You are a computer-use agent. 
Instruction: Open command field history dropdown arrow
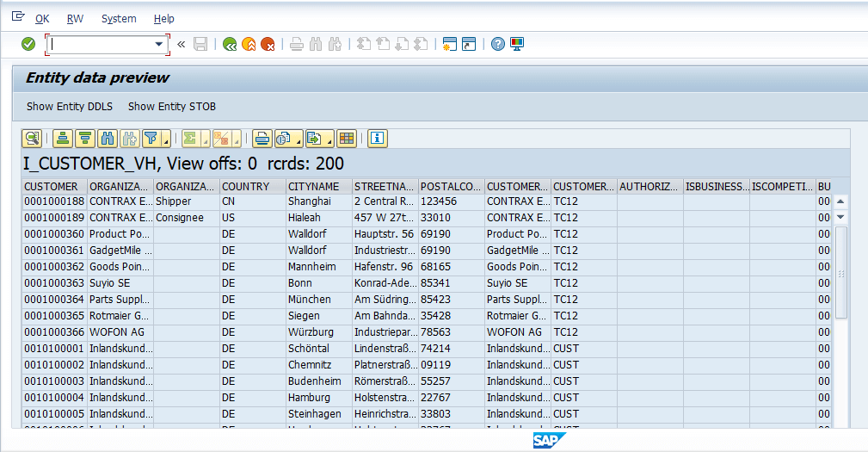click(x=159, y=44)
